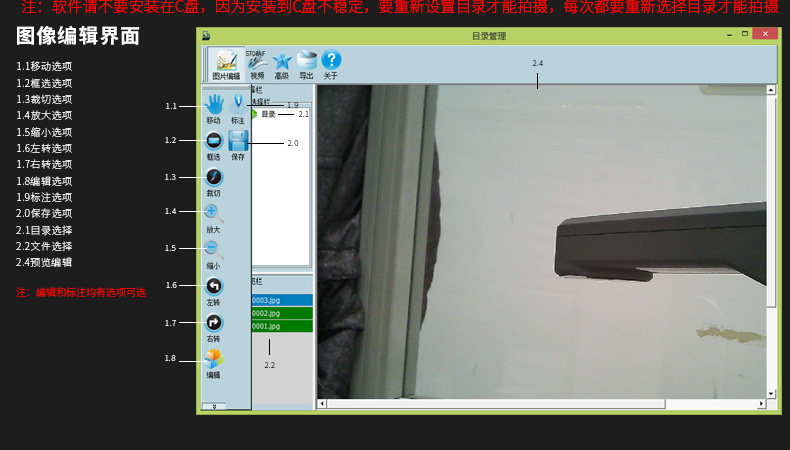Select the 移动 (move) hand tool

(214, 109)
